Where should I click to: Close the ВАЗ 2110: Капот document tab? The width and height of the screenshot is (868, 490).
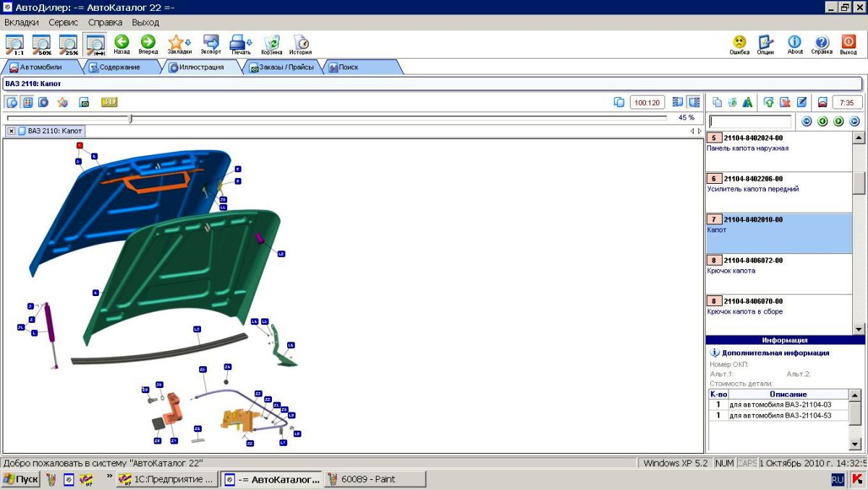12,131
